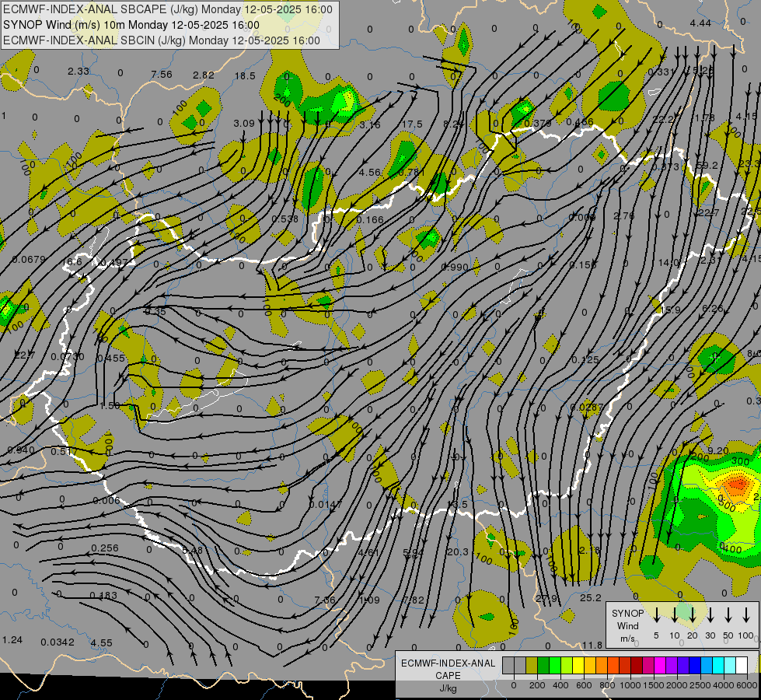Click the 'SYNOP' label in wind legend
Screen dimensions: 761x700
click(627, 613)
